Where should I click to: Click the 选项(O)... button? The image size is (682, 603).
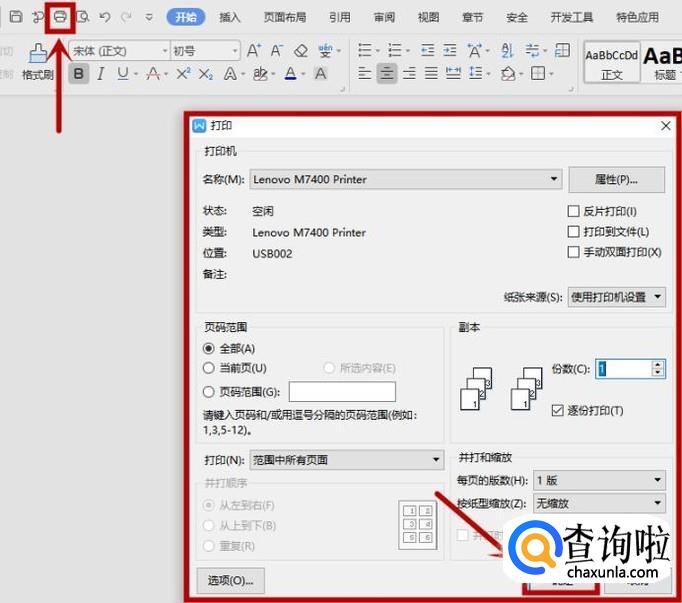click(231, 579)
